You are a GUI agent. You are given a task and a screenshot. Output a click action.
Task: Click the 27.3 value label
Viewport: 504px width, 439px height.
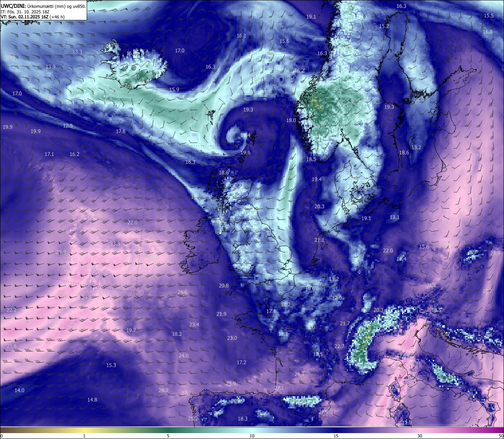click(x=279, y=388)
